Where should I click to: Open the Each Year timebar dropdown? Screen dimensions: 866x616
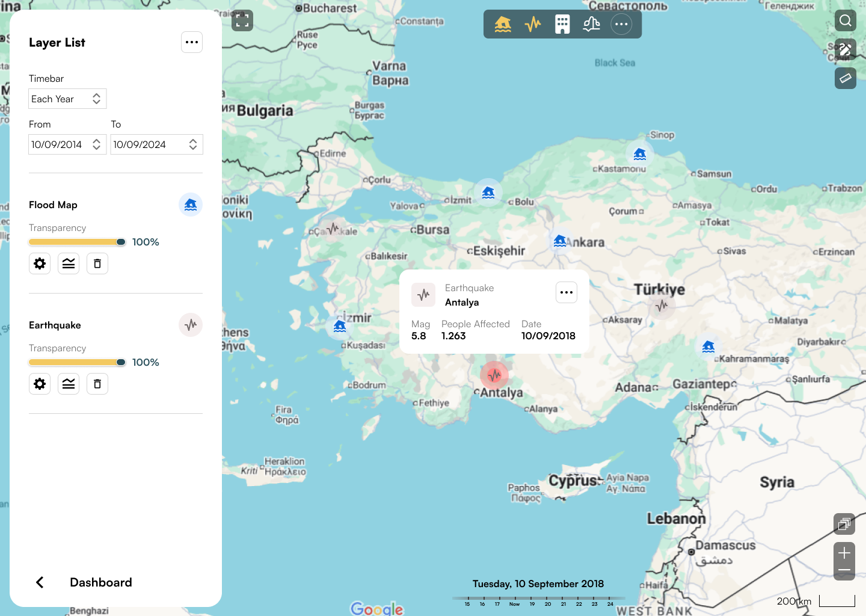click(67, 99)
